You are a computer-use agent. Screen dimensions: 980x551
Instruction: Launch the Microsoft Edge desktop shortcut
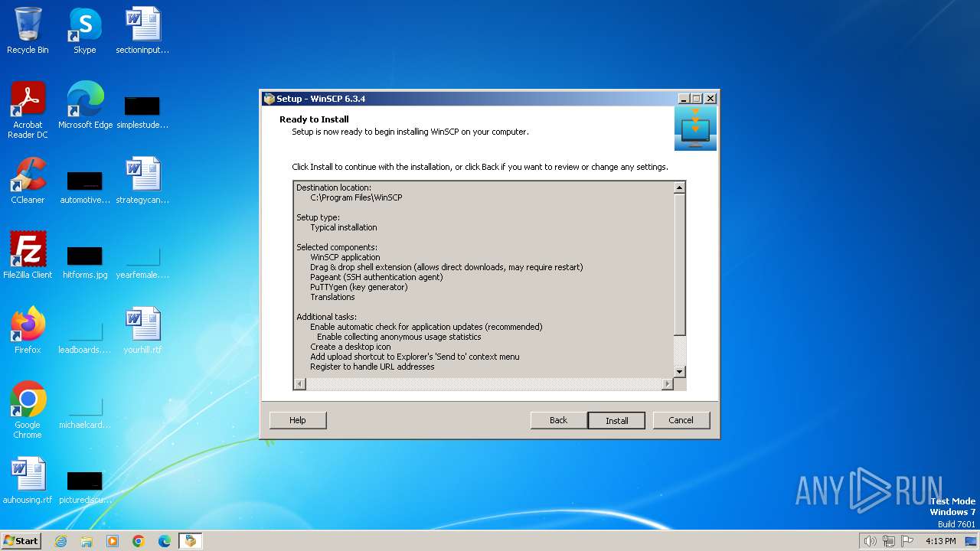click(85, 105)
